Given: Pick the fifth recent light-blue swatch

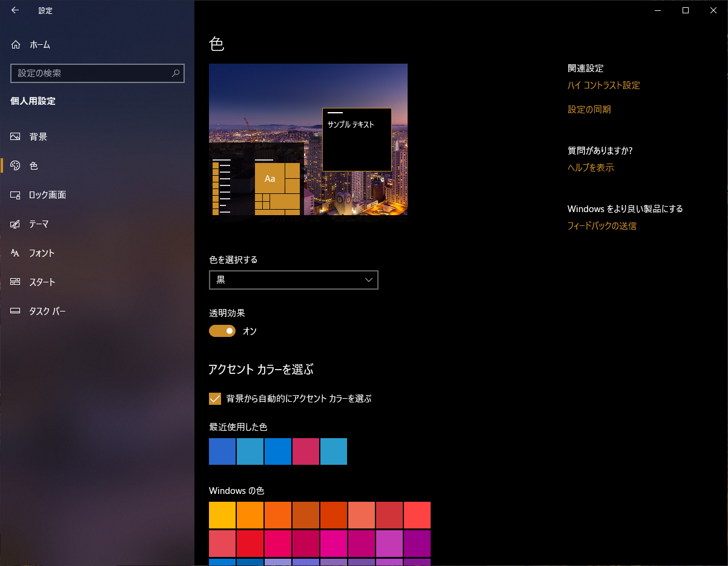Looking at the screenshot, I should (x=334, y=451).
